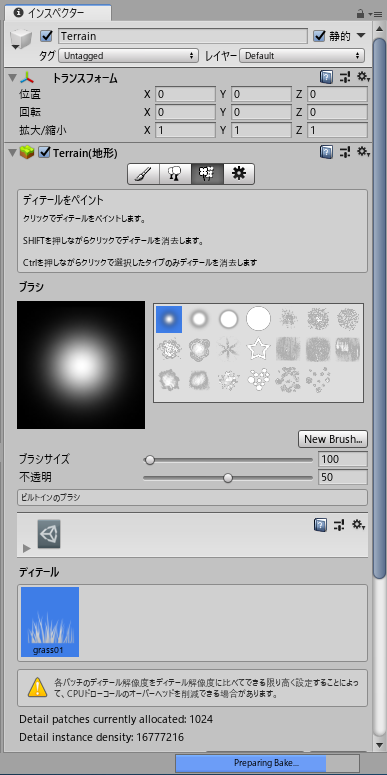Image resolution: width=387 pixels, height=775 pixels.
Task: Click the yellow warning triangle icon
Action: click(x=38, y=687)
